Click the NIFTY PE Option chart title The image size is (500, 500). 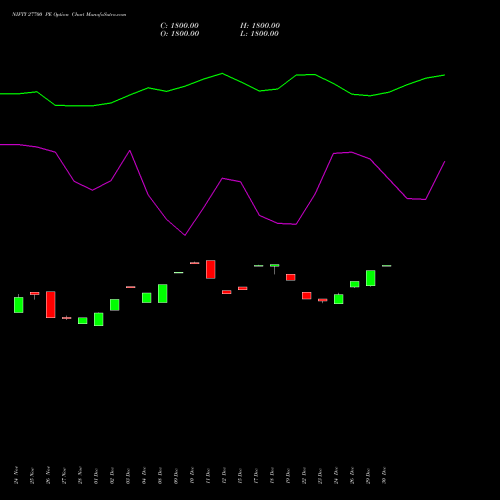[69, 15]
